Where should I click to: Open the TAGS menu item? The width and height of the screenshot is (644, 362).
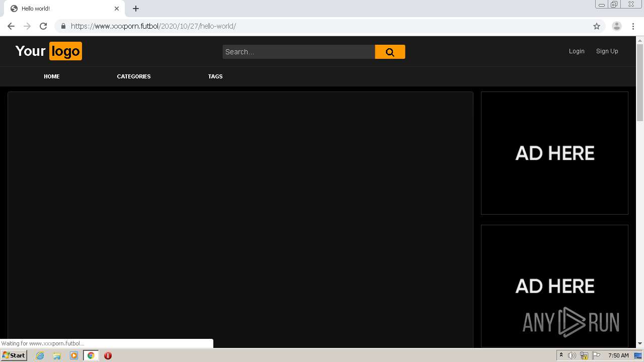pos(215,76)
